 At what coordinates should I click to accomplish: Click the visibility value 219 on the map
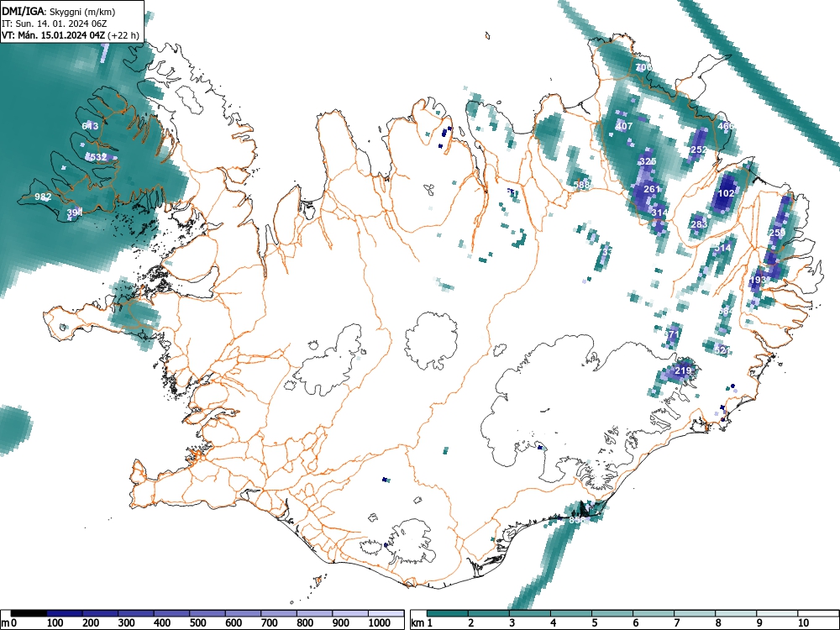coord(683,370)
